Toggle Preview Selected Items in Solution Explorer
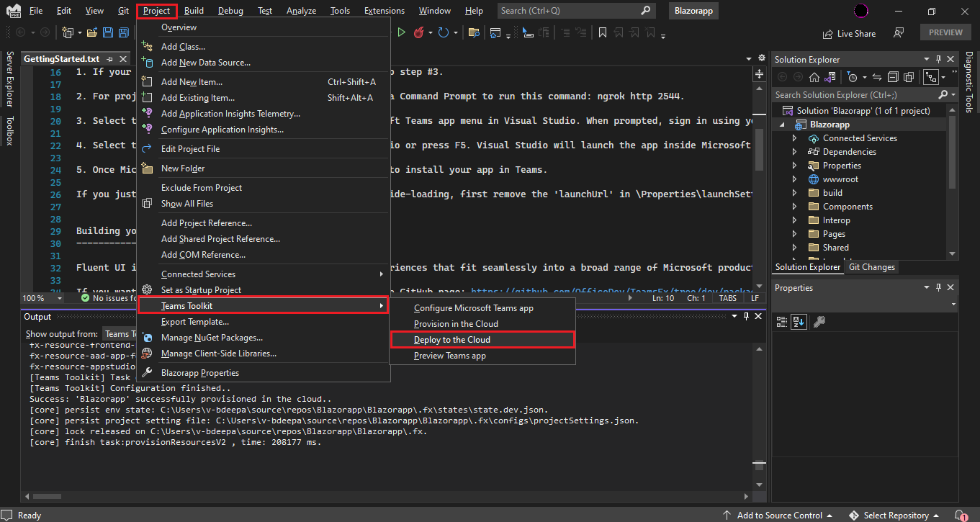Image resolution: width=980 pixels, height=522 pixels. click(930, 77)
